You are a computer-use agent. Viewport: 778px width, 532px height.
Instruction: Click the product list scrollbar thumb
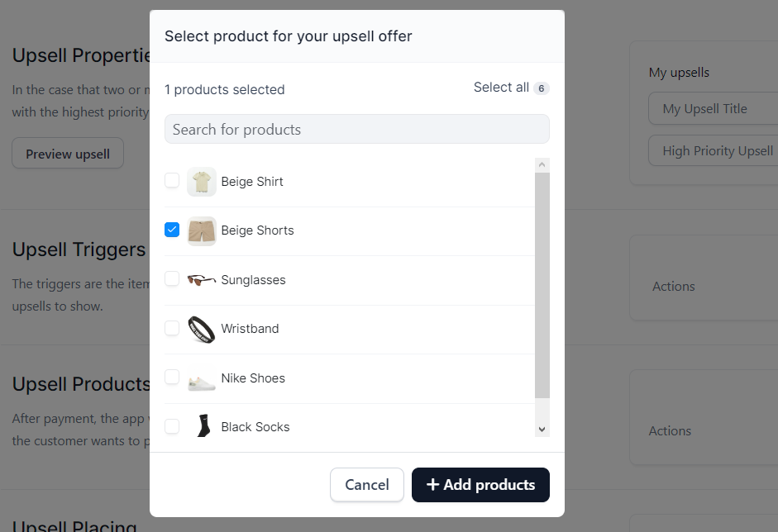542,285
